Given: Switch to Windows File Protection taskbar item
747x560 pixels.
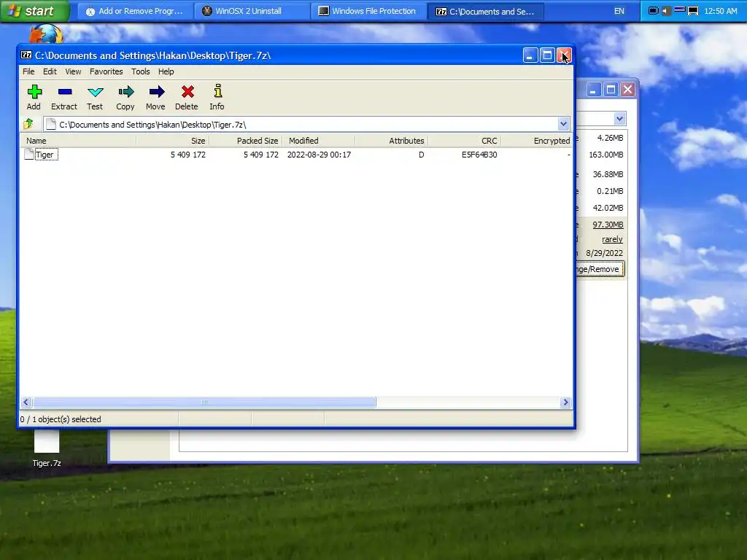Looking at the screenshot, I should tap(368, 11).
